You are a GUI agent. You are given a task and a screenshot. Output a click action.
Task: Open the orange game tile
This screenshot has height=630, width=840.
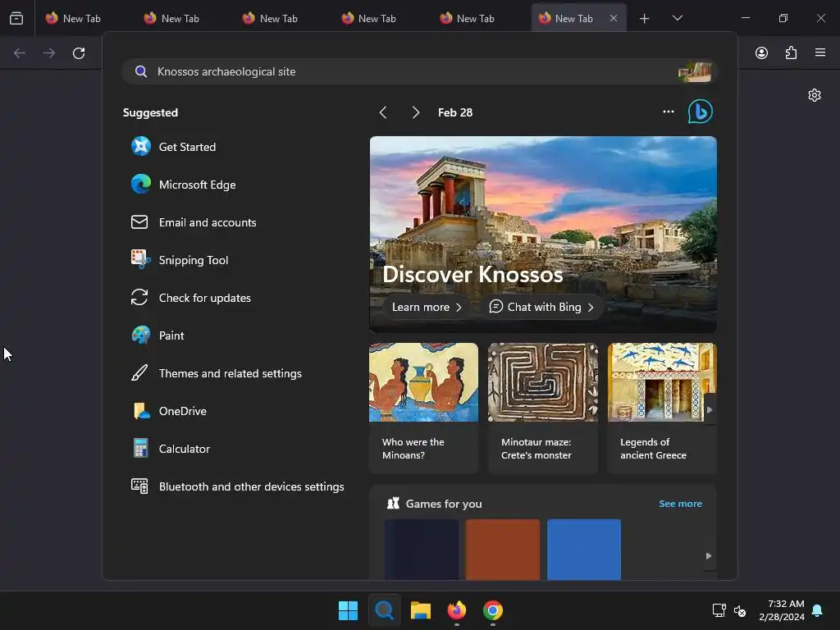(503, 549)
